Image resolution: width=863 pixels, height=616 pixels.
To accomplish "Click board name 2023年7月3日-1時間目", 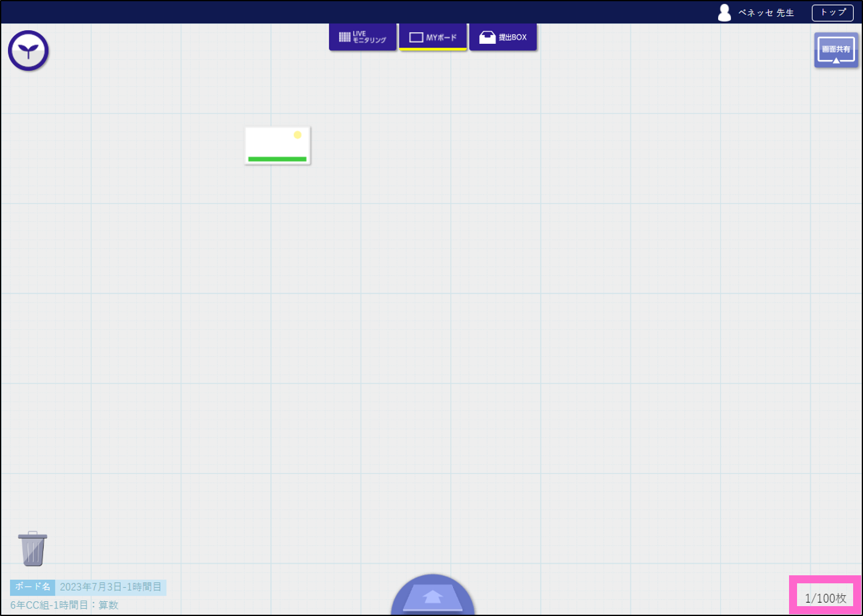I will (x=111, y=587).
